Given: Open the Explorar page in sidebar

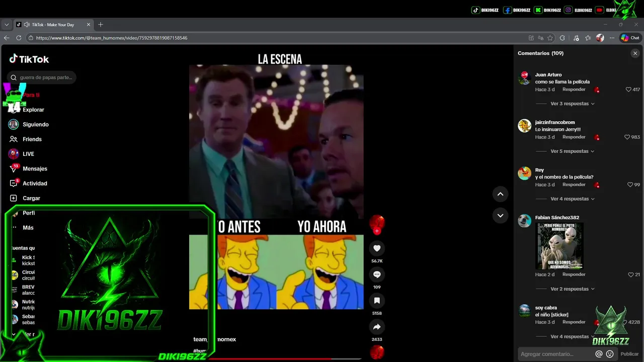Looking at the screenshot, I should pyautogui.click(x=33, y=110).
